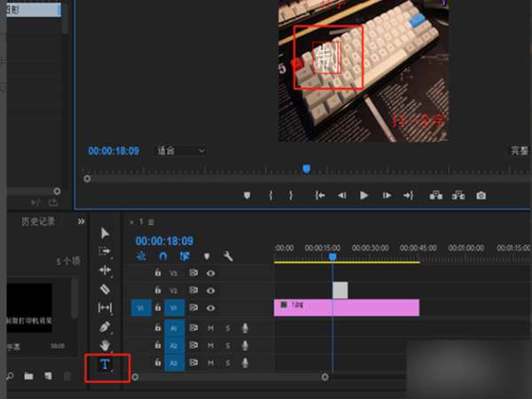Toggle lock on V3 track
The image size is (532, 399).
coord(158,272)
